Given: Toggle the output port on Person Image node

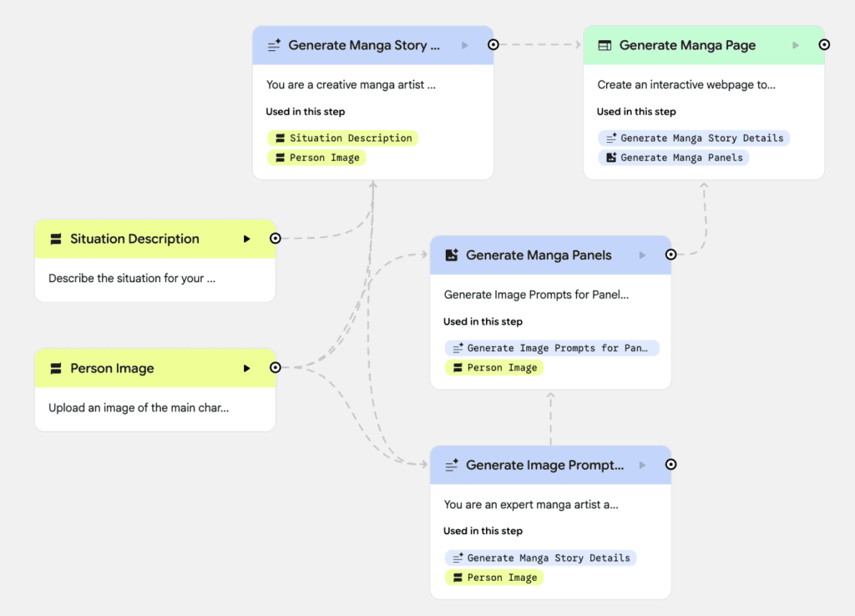Looking at the screenshot, I should pos(276,367).
